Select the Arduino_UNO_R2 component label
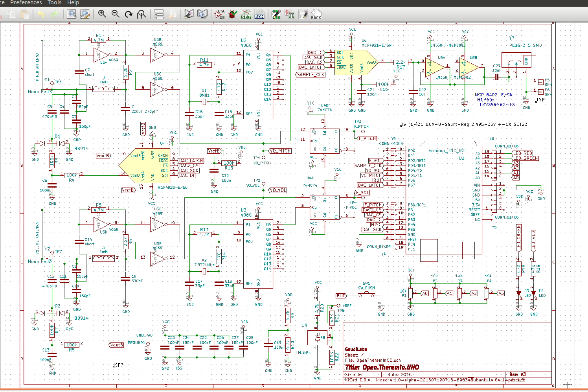Screen dimensions: 588x392 point(446,151)
